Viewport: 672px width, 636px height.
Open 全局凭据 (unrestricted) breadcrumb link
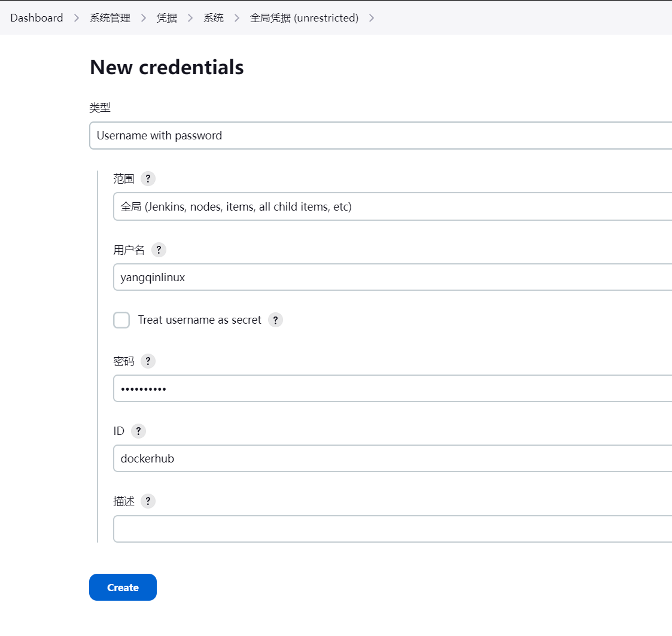(304, 18)
